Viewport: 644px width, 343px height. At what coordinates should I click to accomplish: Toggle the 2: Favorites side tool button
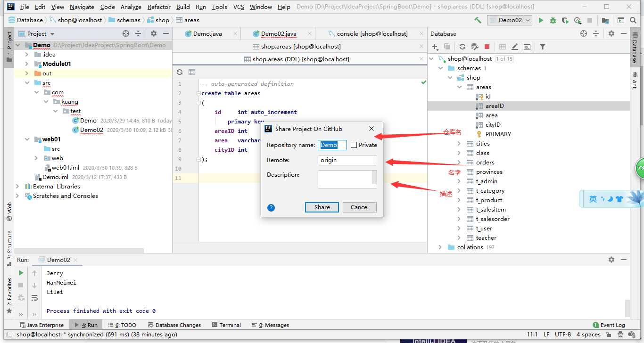point(9,296)
